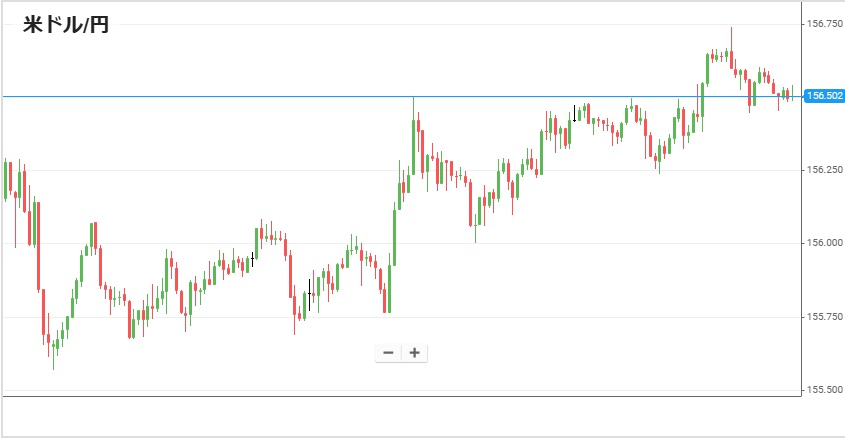Click the black marker candle just below the blue line

574,113
